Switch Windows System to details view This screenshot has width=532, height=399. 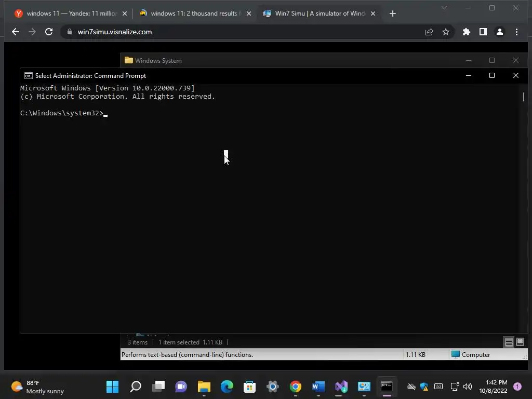pyautogui.click(x=509, y=342)
